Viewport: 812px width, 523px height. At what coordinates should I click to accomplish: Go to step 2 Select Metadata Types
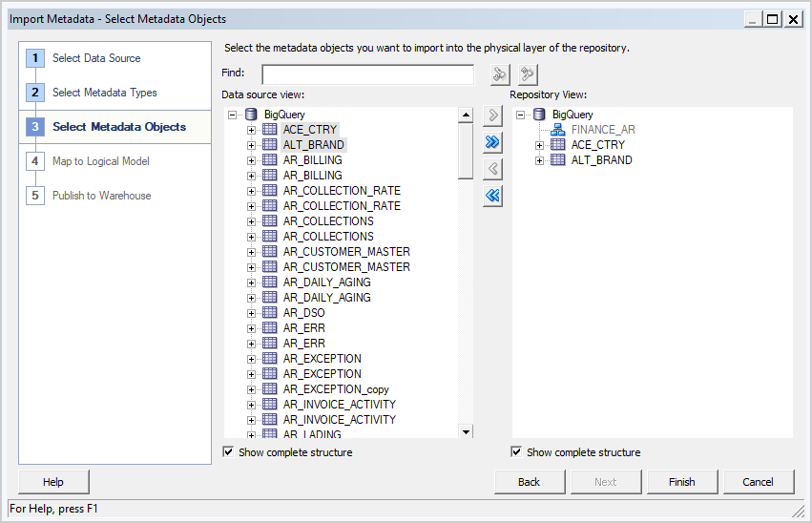[x=104, y=93]
